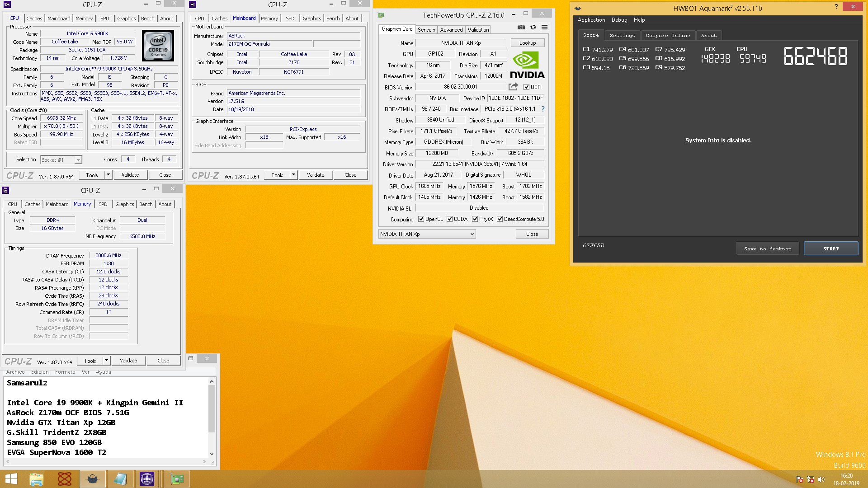
Task: Click the Lookup button in GPU-Z
Action: [x=527, y=43]
